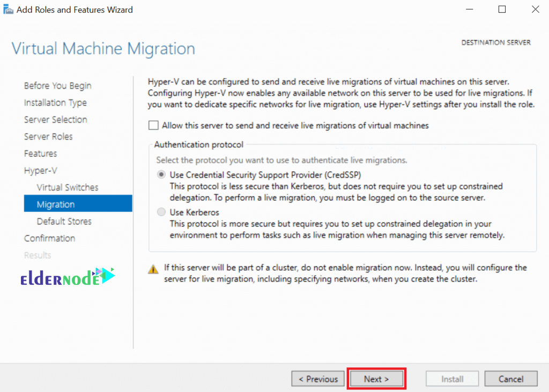
Task: Click the 'Allow this server to send and receive' label
Action: 295,125
